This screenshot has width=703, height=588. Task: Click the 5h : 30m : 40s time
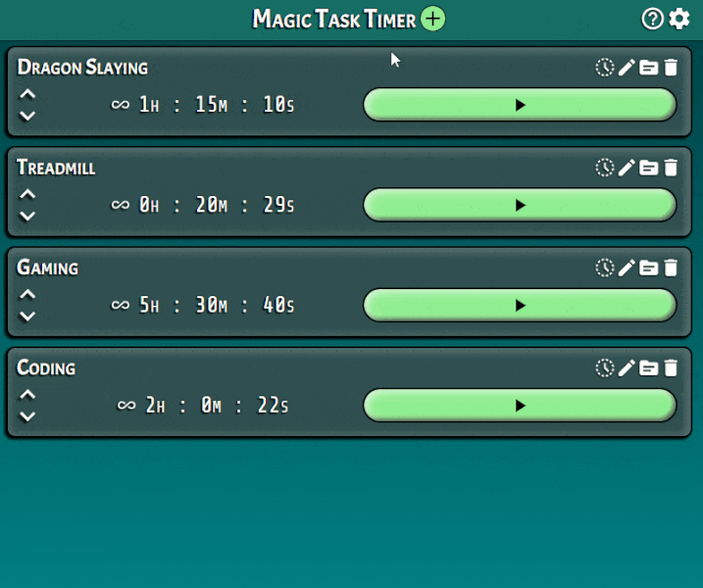[217, 305]
